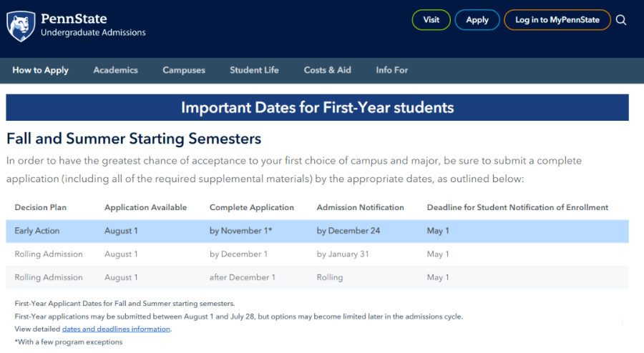This screenshot has height=353, width=644.
Task: Open the Campuses menu item
Action: [184, 70]
